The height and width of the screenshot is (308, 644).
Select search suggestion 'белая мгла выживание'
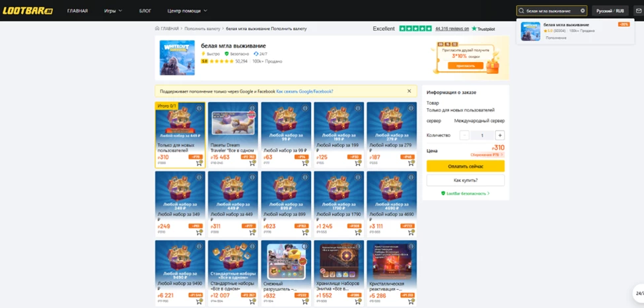[574, 31]
